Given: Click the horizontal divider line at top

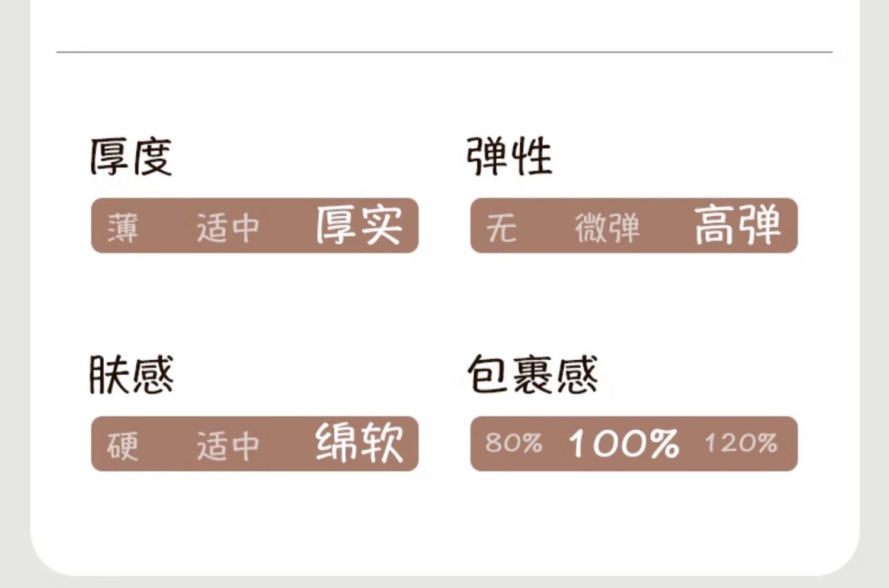Looking at the screenshot, I should [444, 52].
